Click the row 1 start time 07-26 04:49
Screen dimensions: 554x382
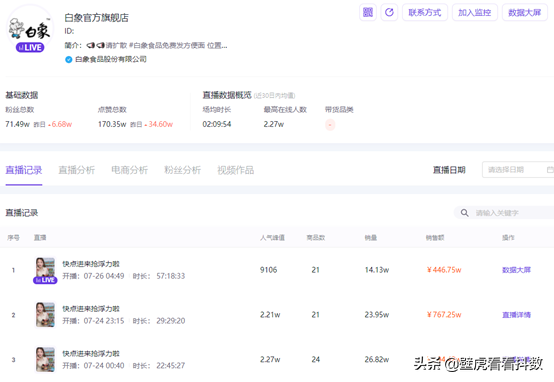pos(104,276)
